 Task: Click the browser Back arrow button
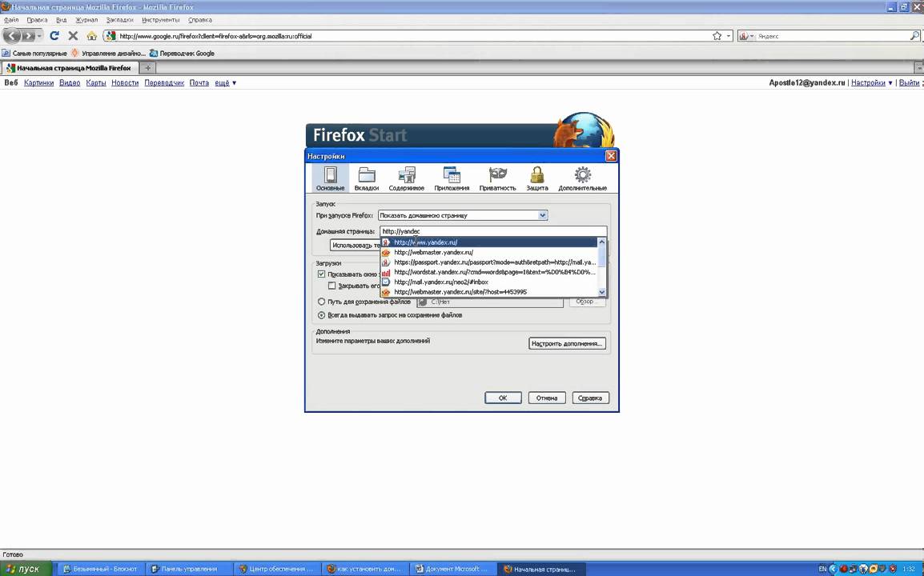coord(12,36)
